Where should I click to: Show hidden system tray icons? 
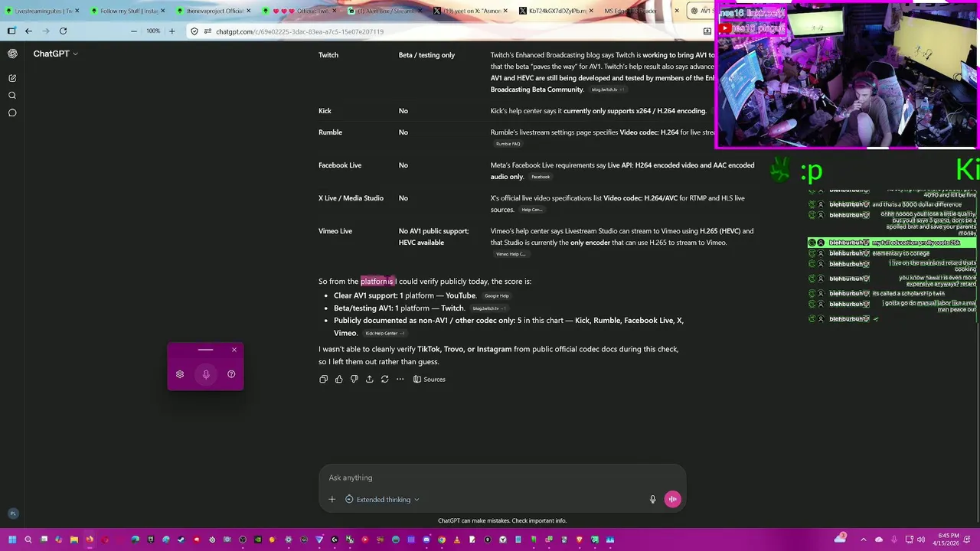point(864,540)
